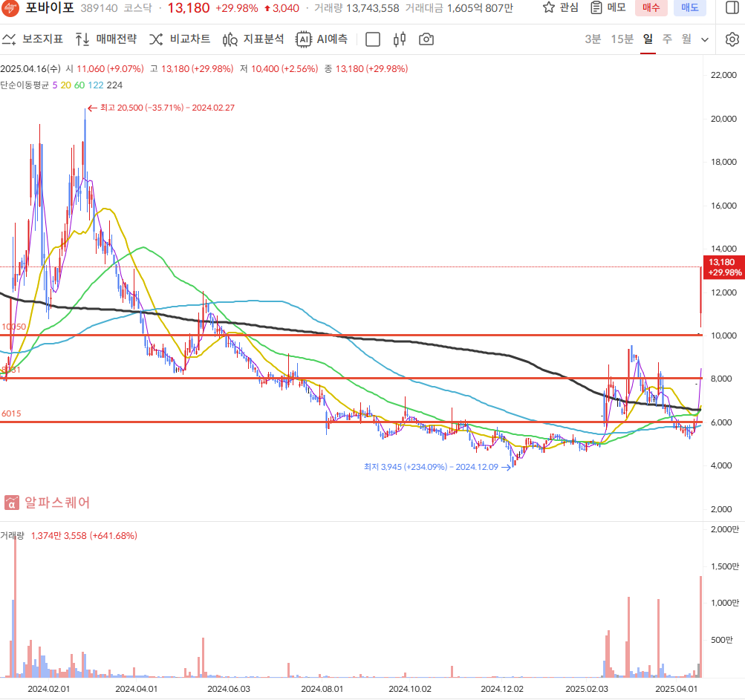
Task: Open AI예측 prediction tool
Action: click(322, 39)
